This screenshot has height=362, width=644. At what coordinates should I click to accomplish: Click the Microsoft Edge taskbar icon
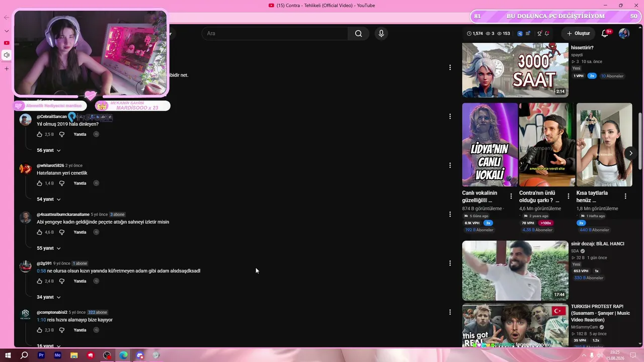pos(123,355)
